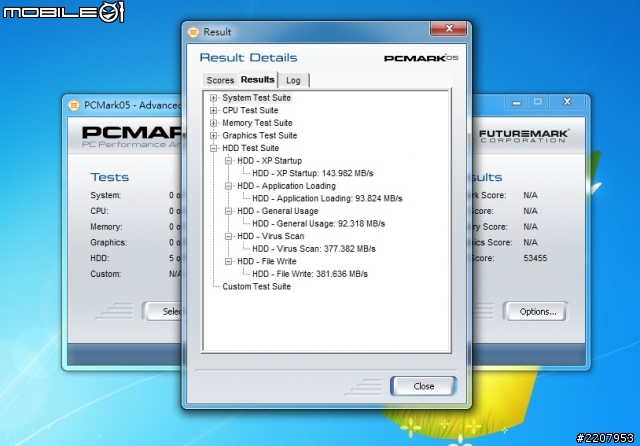Select the Memory Test Suite row
Image resolution: width=640 pixels, height=446 pixels.
tap(257, 123)
